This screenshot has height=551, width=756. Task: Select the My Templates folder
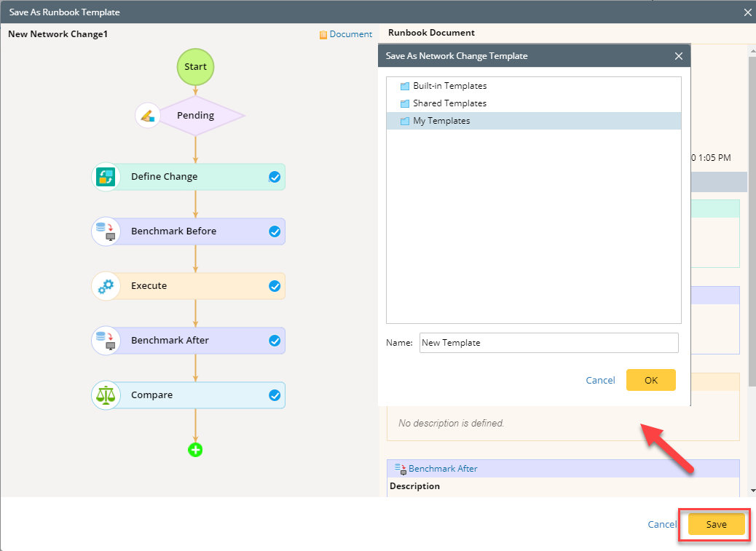point(441,121)
